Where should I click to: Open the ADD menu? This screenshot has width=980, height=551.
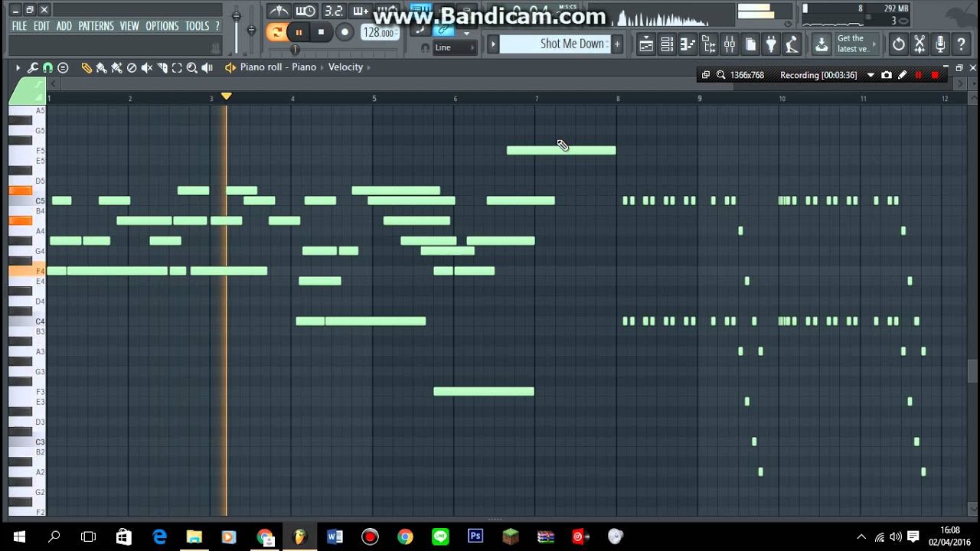coord(64,26)
